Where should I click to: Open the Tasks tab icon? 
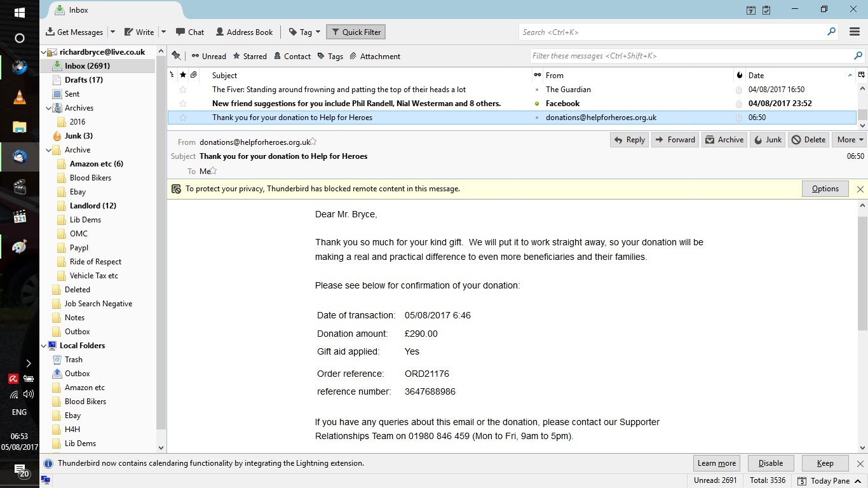(766, 10)
